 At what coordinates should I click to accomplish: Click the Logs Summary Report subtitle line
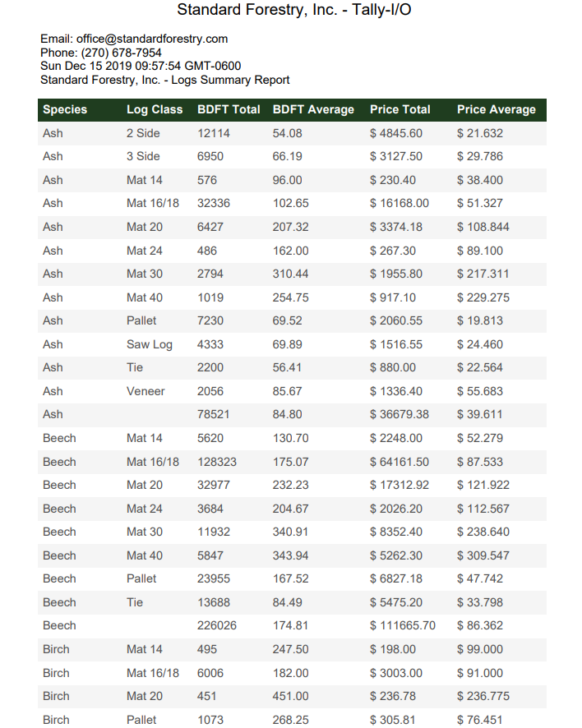(x=164, y=80)
